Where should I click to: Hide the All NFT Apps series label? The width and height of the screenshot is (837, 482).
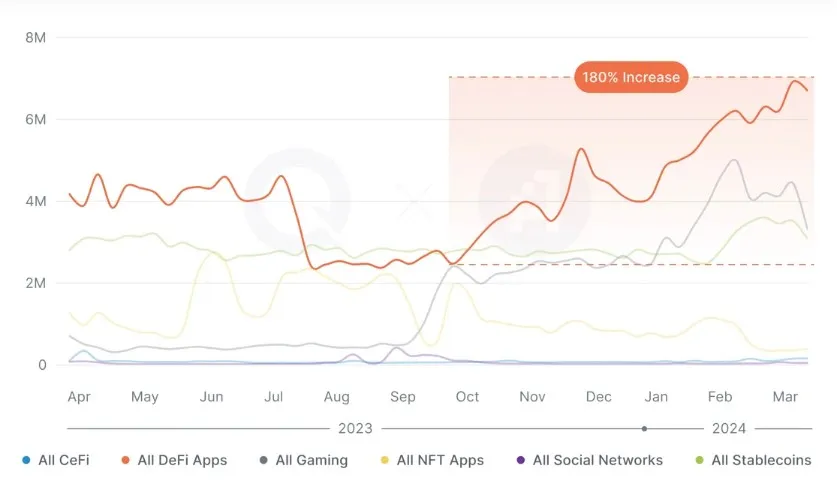(x=440, y=460)
